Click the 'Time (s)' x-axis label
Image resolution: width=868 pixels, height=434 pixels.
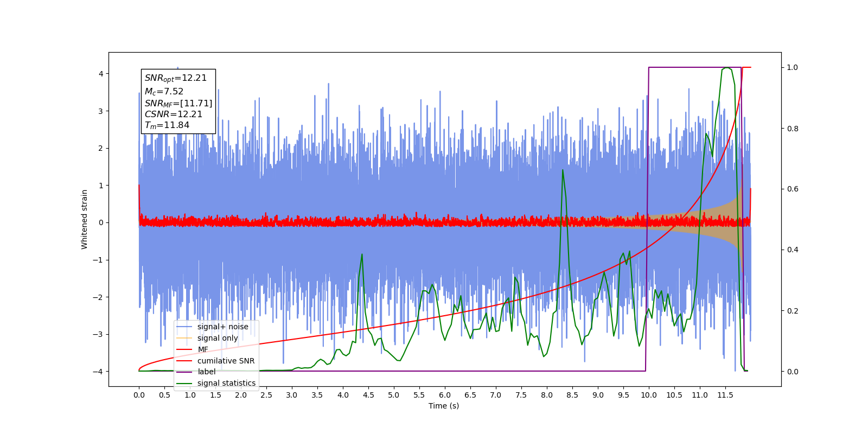tap(444, 406)
